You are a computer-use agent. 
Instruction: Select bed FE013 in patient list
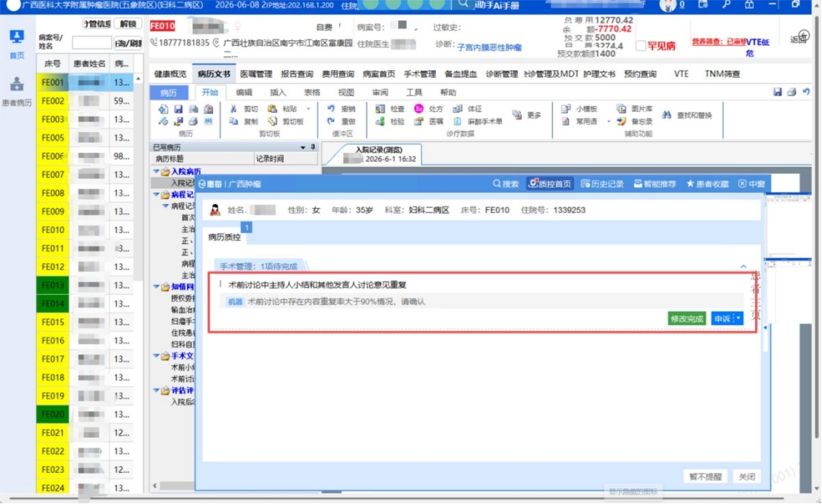coord(53,286)
